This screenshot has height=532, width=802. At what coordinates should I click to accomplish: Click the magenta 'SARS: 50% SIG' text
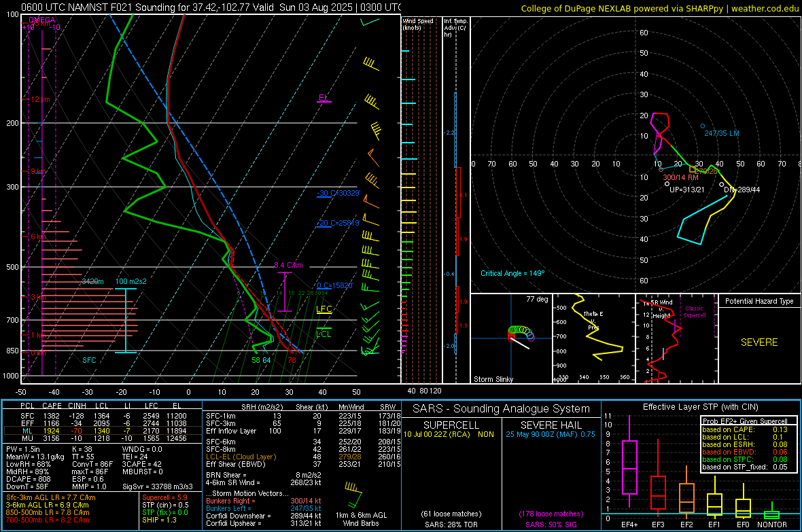tap(551, 525)
